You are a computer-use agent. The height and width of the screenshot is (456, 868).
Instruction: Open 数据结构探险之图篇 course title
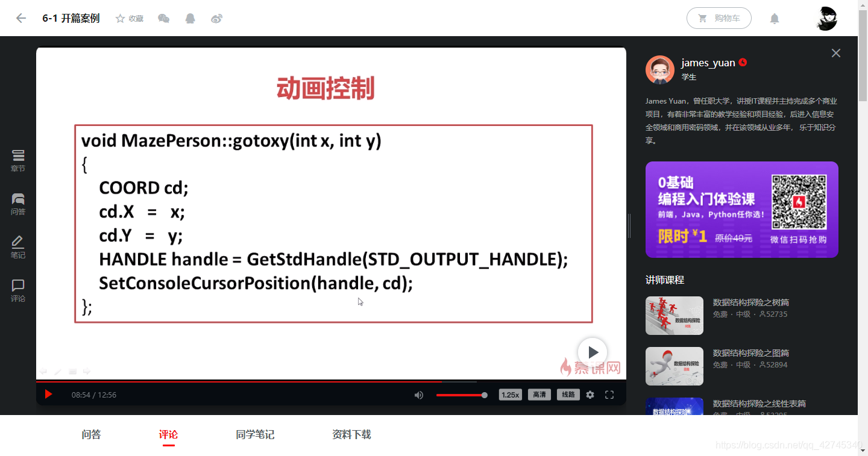tap(751, 353)
